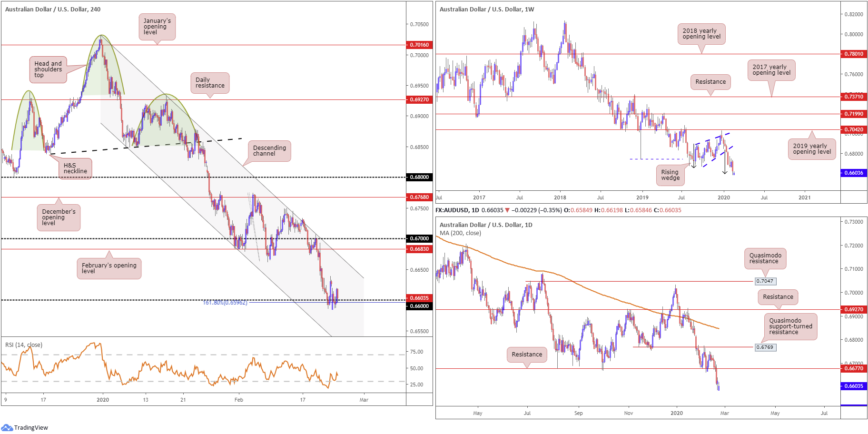The height and width of the screenshot is (434, 868).
Task: Select the Quasimodo support-turned resistance callout
Action: (790, 326)
